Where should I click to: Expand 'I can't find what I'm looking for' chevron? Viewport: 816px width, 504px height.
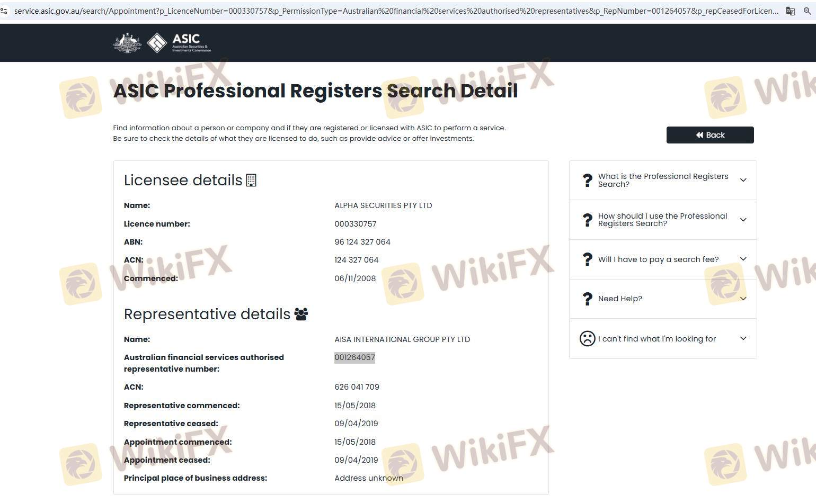[743, 338]
